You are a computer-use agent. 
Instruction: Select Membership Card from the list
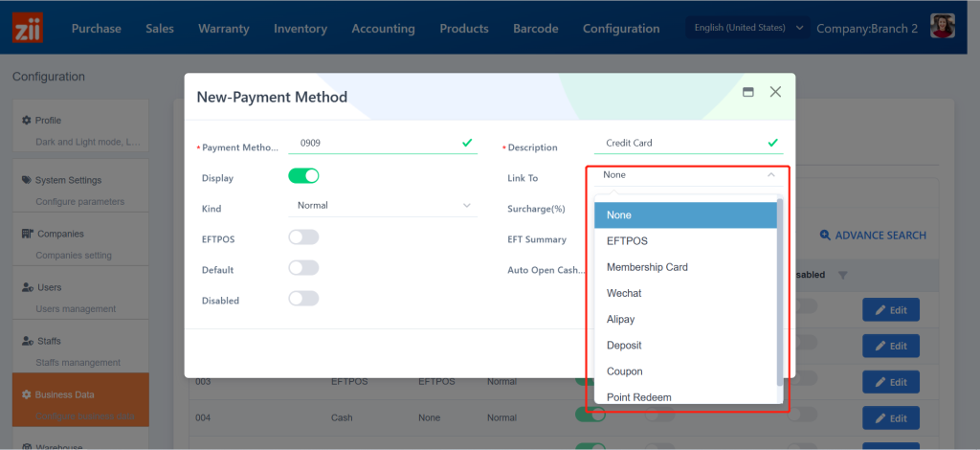tap(647, 267)
